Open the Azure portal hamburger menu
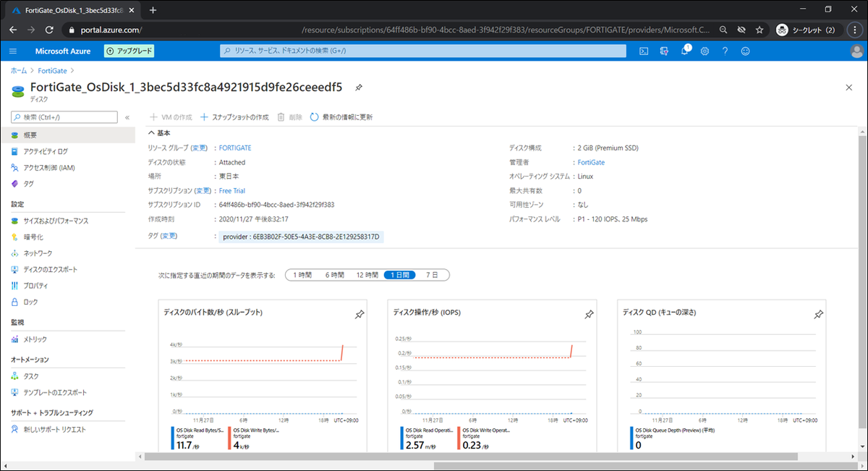Viewport: 868px width, 471px height. (x=13, y=51)
